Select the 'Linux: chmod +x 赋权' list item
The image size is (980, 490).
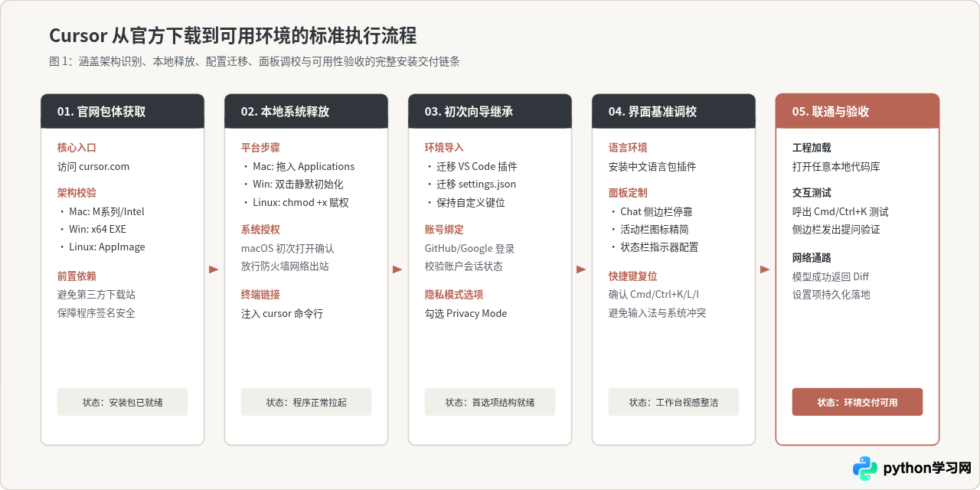click(x=295, y=203)
